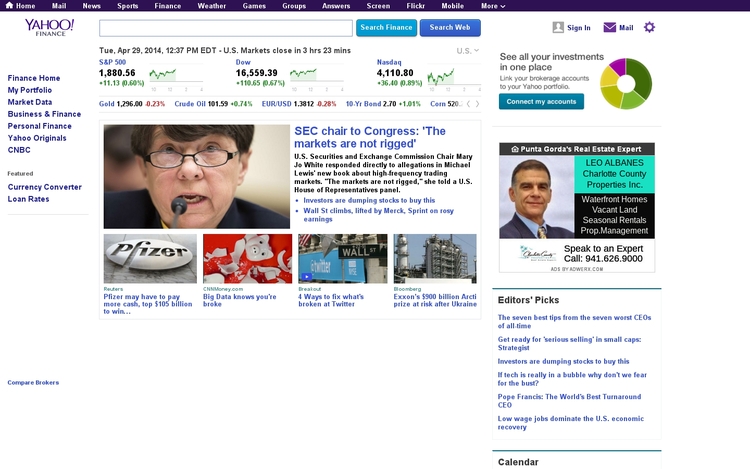Open 'Pope Francis: The World's Best Turnaround CEO'
750x469 pixels.
tap(569, 401)
